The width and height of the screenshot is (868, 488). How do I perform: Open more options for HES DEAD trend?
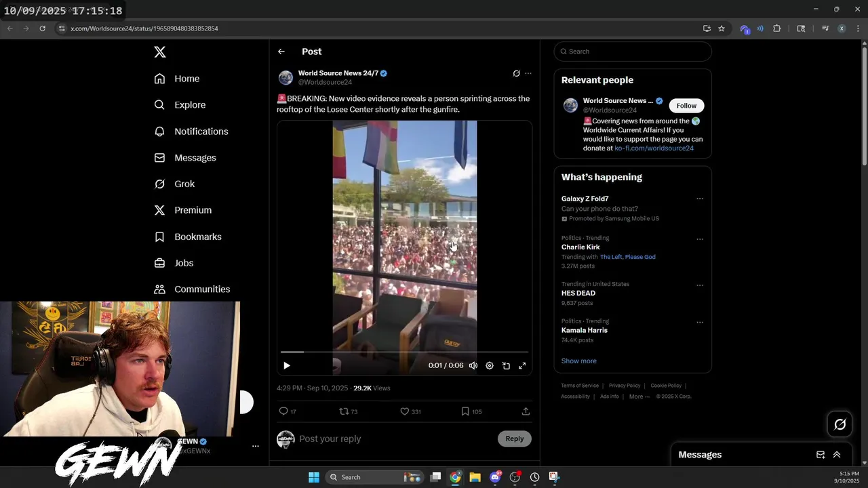700,285
